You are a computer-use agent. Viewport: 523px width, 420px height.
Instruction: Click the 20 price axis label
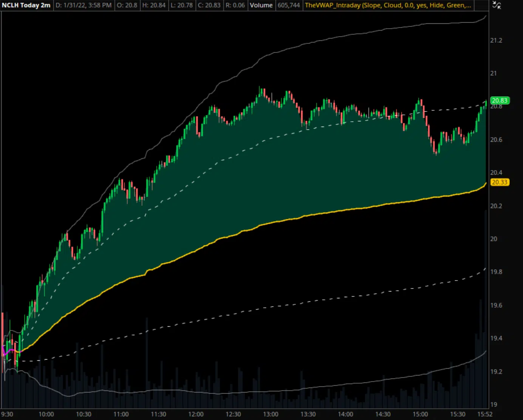point(494,239)
